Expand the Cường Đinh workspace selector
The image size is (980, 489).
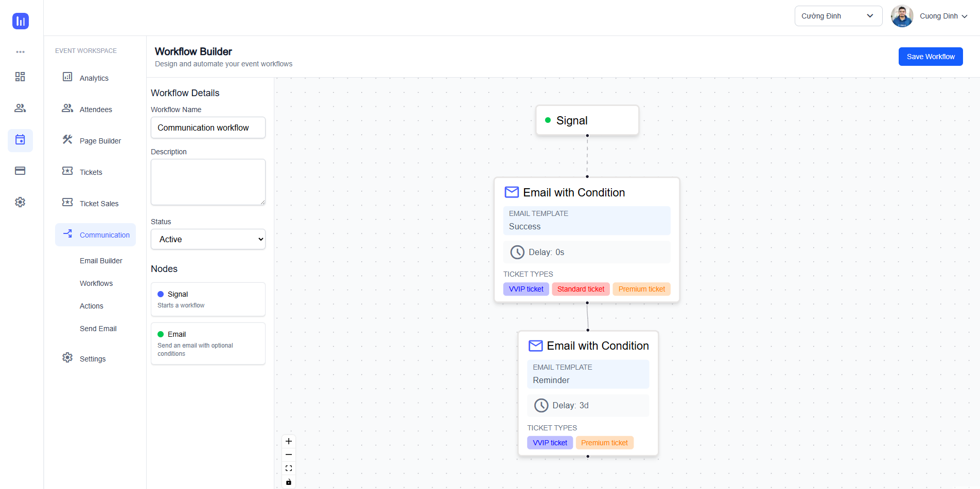coord(838,16)
